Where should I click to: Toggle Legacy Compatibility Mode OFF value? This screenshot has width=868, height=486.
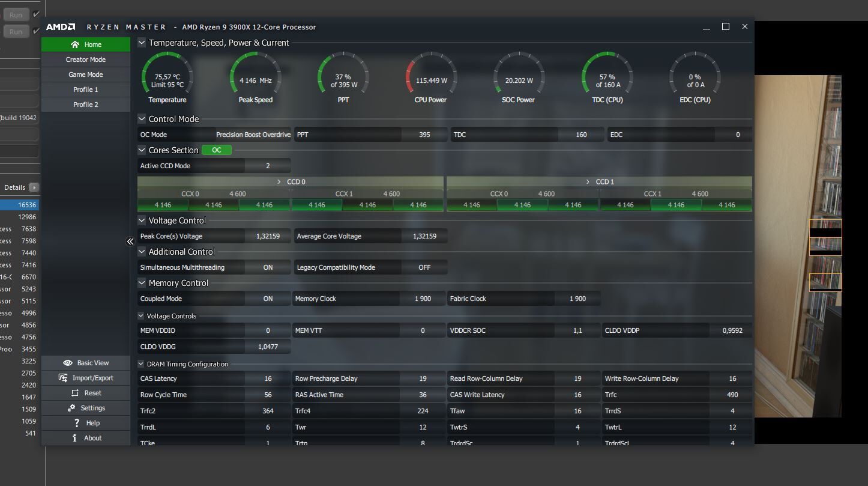click(424, 267)
